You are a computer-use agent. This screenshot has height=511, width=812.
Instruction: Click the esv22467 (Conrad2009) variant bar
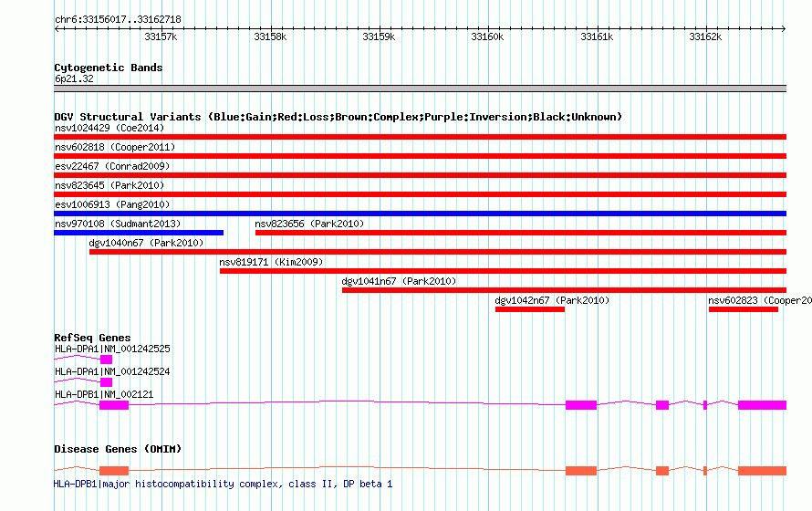[x=420, y=175]
